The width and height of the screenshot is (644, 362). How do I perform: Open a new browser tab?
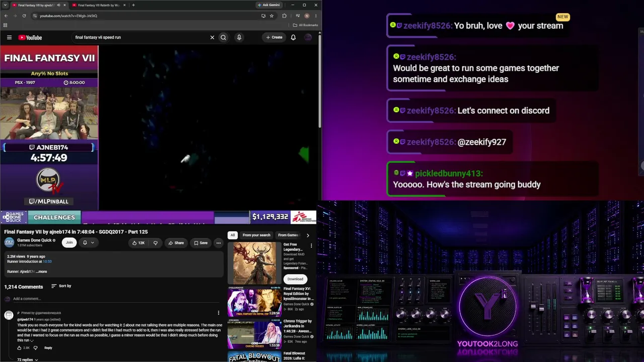point(133,5)
